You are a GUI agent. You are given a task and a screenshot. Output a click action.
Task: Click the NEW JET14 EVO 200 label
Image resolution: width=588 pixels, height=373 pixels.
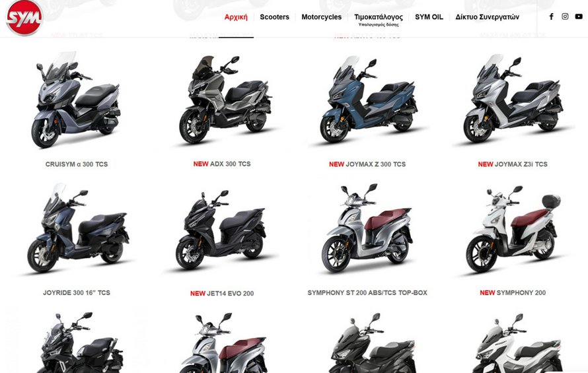tap(222, 294)
